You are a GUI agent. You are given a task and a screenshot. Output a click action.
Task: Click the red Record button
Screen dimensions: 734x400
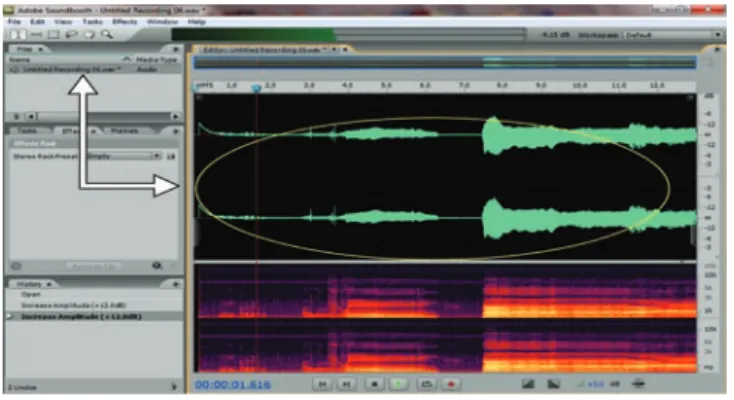click(x=451, y=384)
